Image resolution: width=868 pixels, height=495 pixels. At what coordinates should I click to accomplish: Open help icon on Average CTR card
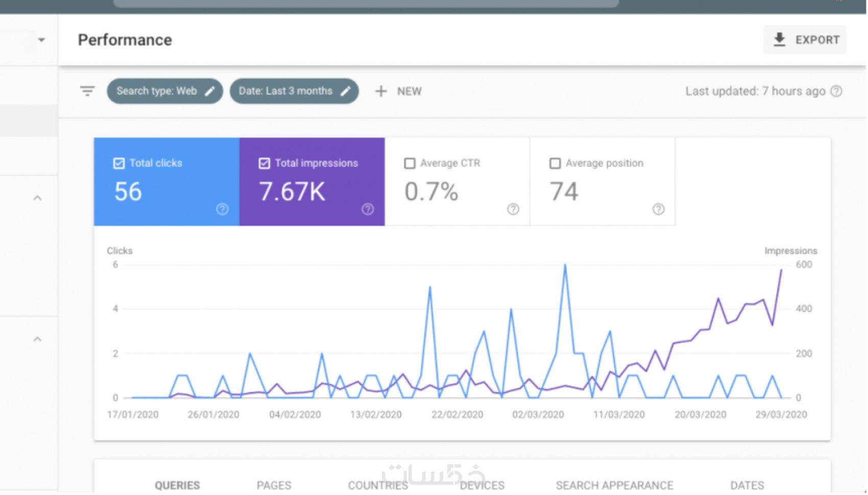coord(513,209)
